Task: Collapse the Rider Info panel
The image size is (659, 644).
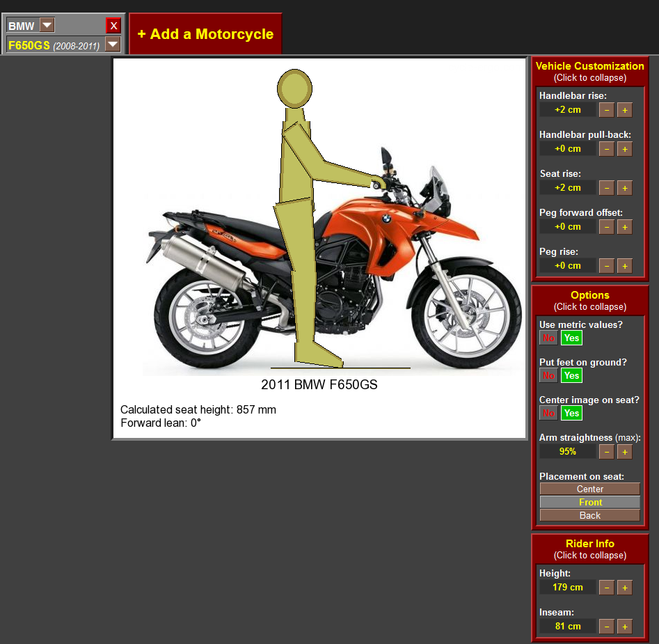Action: [589, 549]
